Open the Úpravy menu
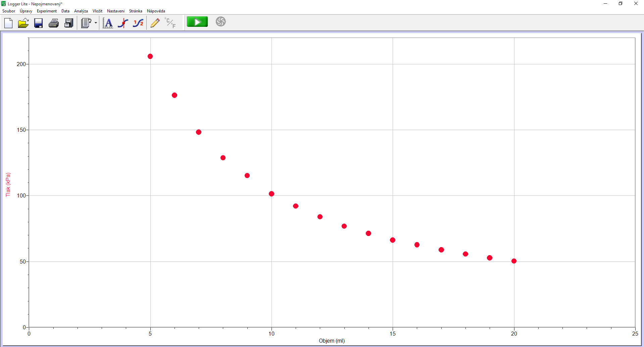 [x=26, y=11]
